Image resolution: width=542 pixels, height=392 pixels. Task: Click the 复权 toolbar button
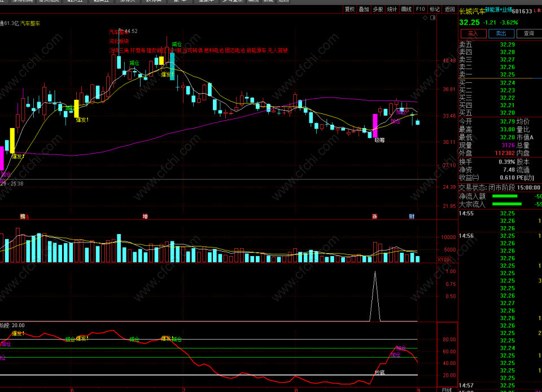point(349,10)
